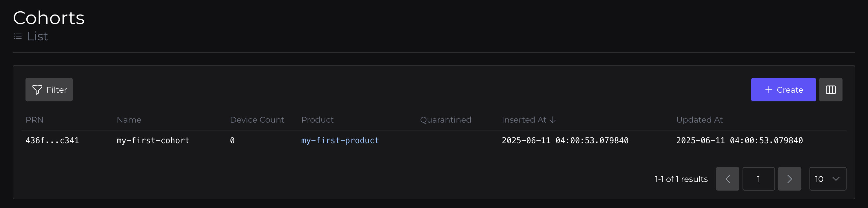Go to previous page arrow
Viewport: 868px width, 208px height.
(x=727, y=179)
